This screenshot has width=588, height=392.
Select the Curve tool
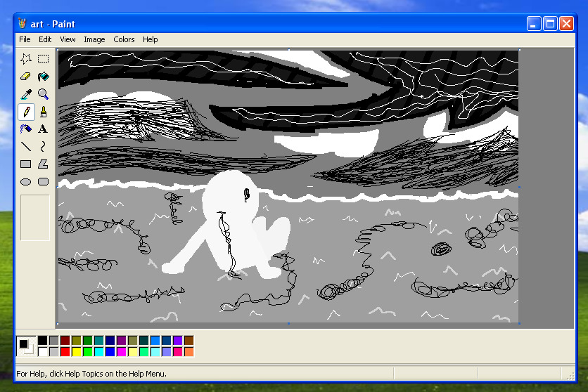coord(43,147)
